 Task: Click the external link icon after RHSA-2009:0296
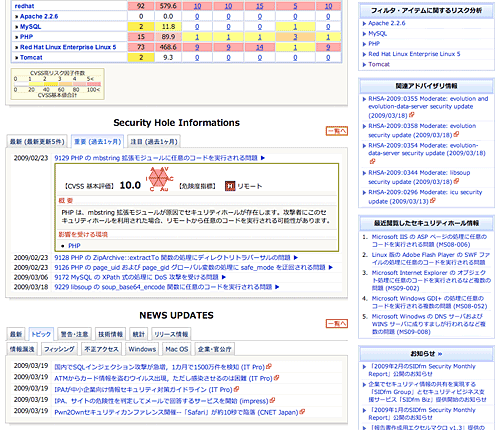[433, 201]
